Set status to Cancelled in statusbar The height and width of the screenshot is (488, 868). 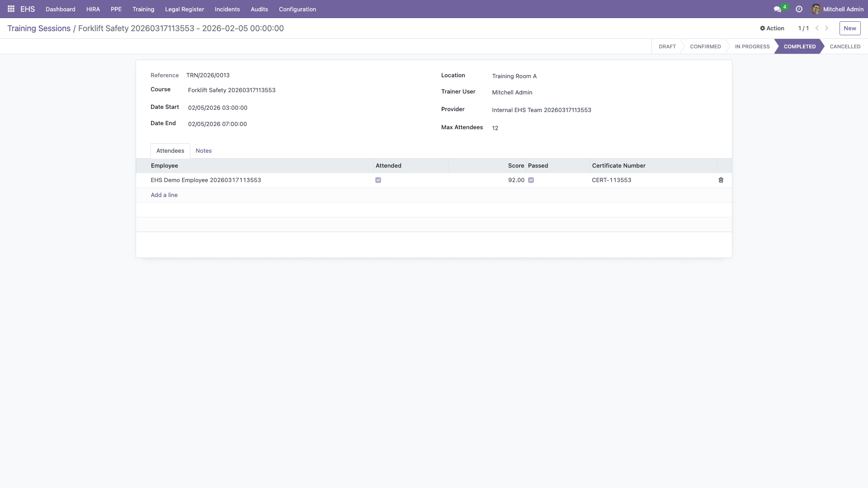tap(844, 47)
